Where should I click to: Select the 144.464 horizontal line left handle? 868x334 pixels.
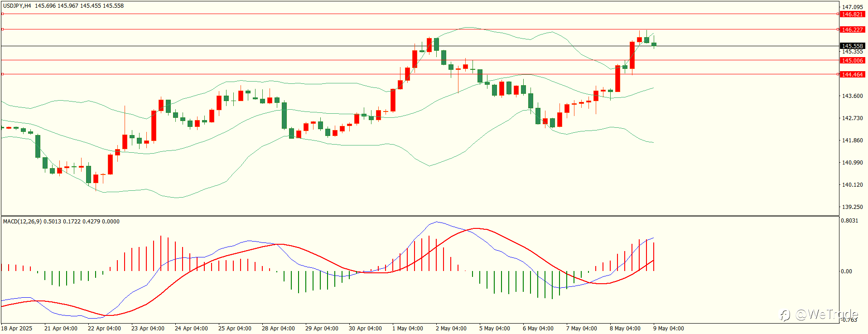coord(2,74)
